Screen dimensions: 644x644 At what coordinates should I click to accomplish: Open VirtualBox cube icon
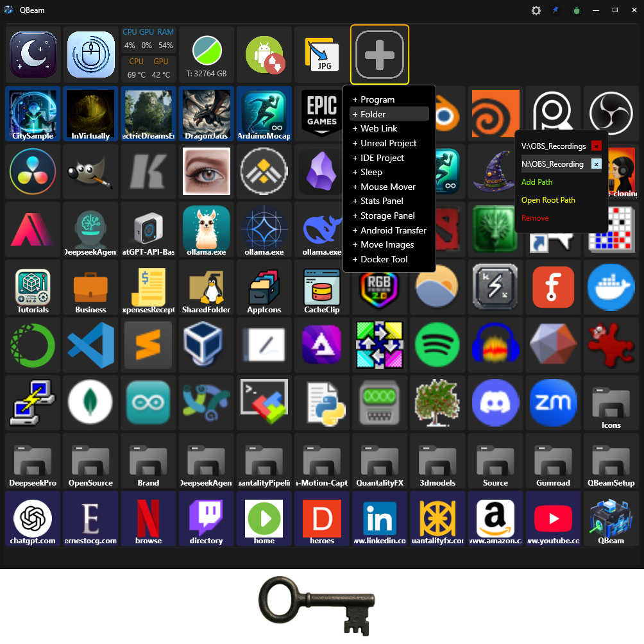[207, 345]
